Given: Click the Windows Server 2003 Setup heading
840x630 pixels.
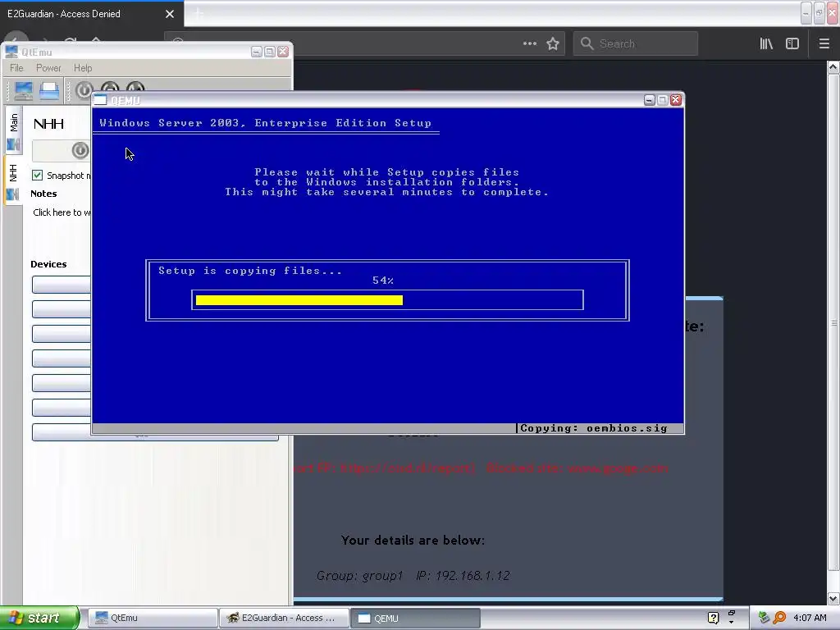Looking at the screenshot, I should (x=265, y=123).
